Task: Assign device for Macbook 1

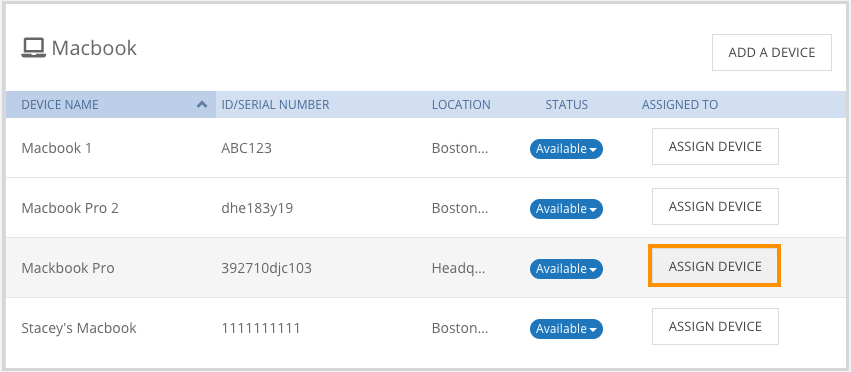Action: (x=715, y=147)
